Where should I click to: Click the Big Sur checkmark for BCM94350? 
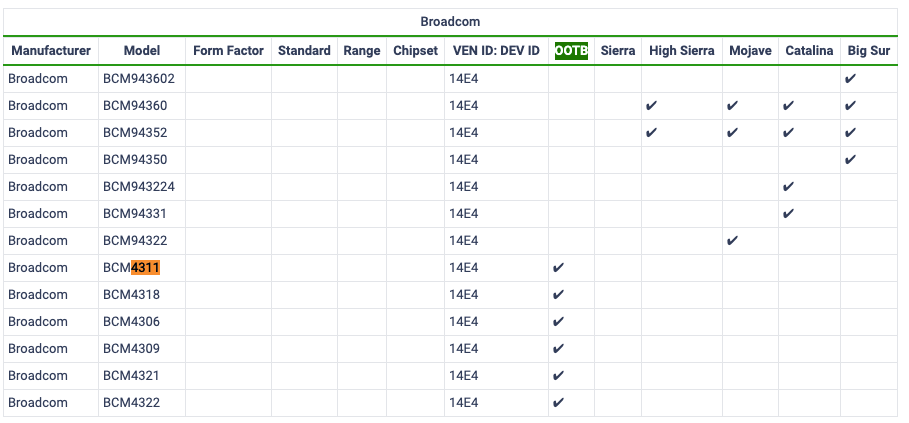850,160
